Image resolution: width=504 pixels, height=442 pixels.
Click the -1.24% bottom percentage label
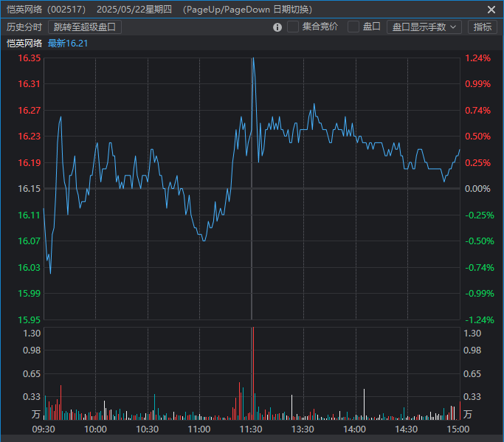pos(479,320)
